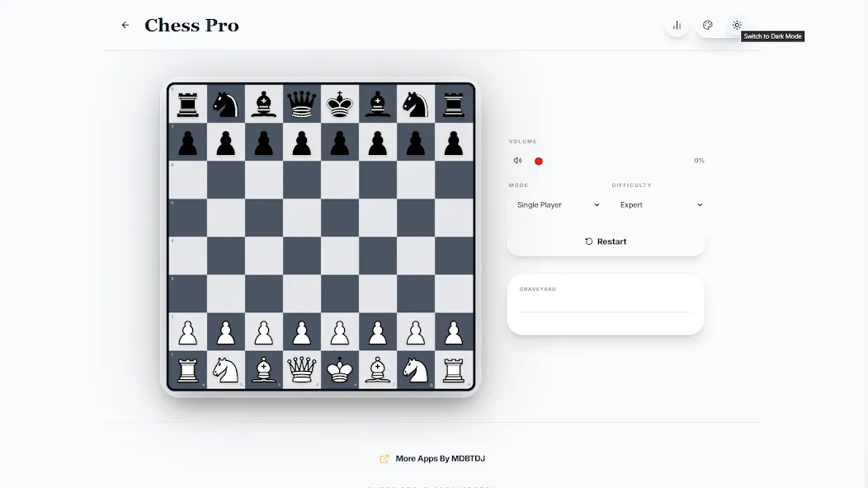Click the black rook on a8
The height and width of the screenshot is (488, 868).
(x=188, y=104)
